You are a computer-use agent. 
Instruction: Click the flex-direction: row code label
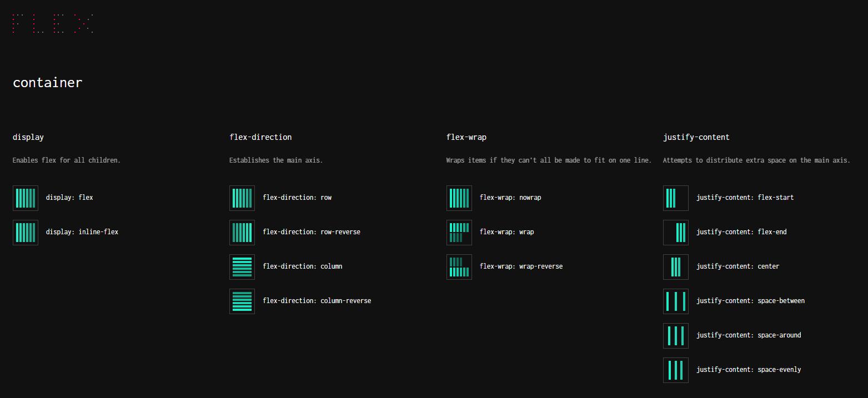(297, 197)
